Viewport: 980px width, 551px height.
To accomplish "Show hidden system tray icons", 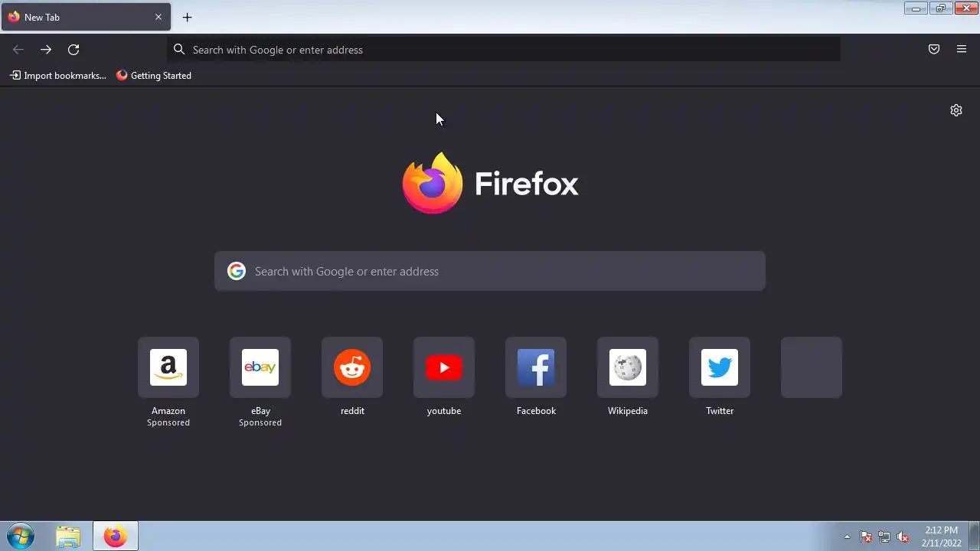I will 847,536.
